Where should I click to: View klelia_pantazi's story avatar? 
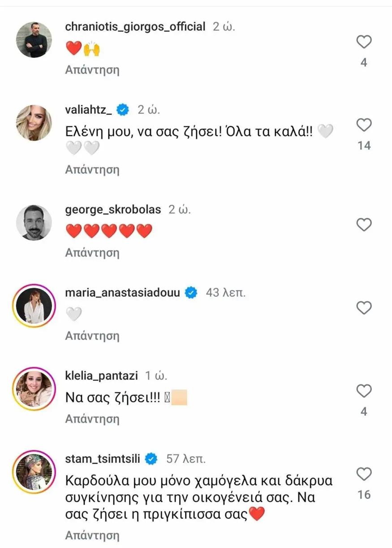[x=34, y=389]
